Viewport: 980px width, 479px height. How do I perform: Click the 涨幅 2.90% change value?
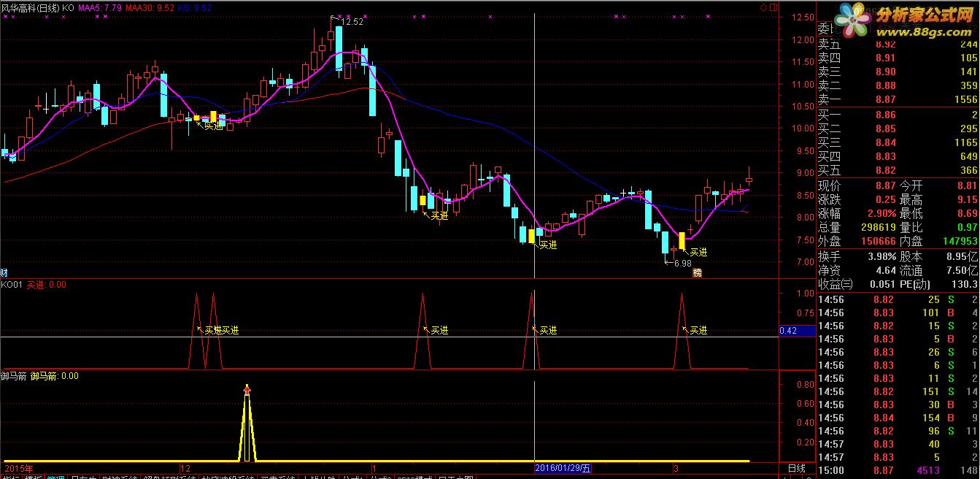coord(882,213)
